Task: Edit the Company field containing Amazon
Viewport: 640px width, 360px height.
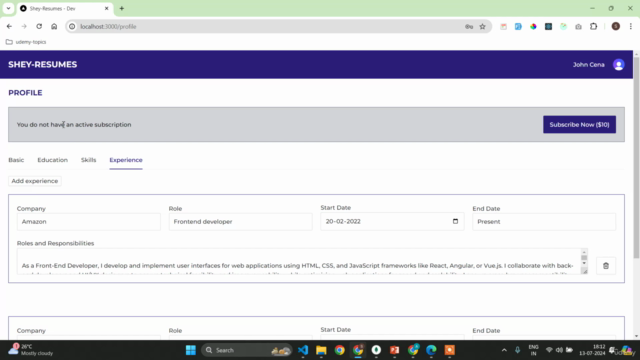Action: (89, 222)
